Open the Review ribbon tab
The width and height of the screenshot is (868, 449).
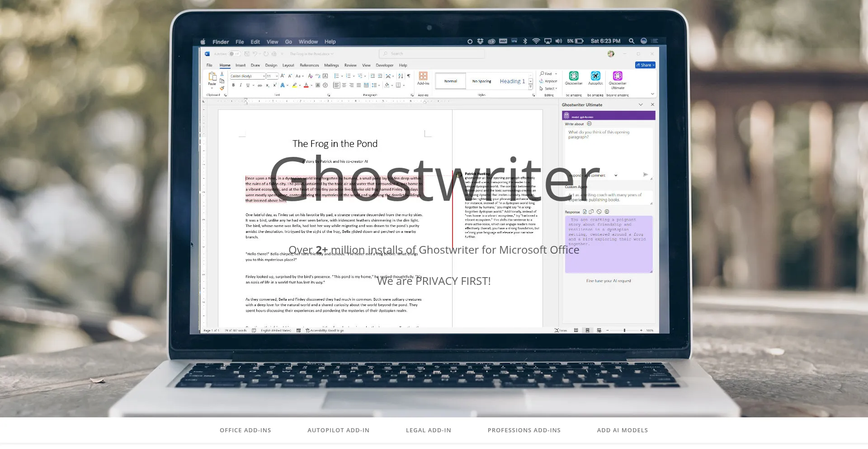tap(350, 66)
